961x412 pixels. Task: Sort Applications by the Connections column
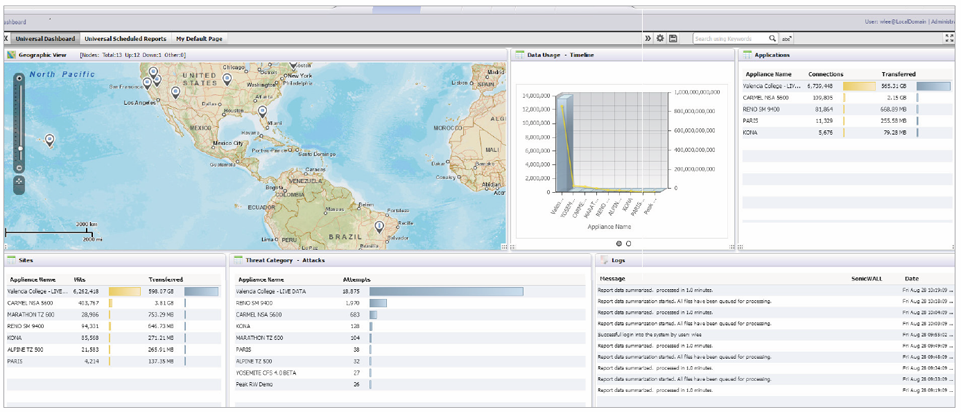(826, 74)
